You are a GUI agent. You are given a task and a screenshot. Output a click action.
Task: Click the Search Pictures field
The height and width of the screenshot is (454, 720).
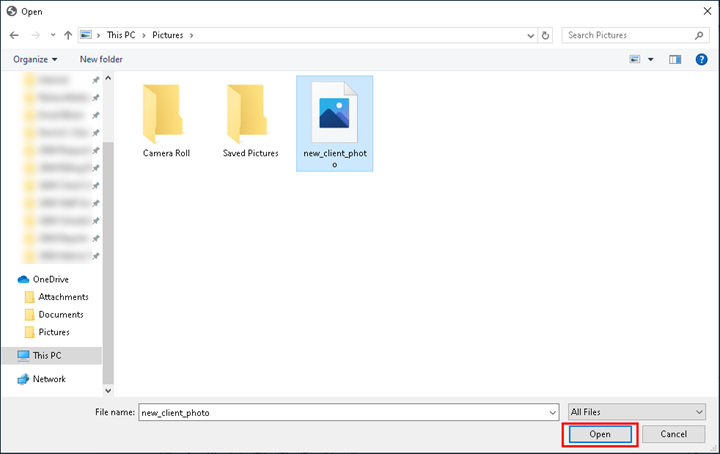(x=632, y=35)
